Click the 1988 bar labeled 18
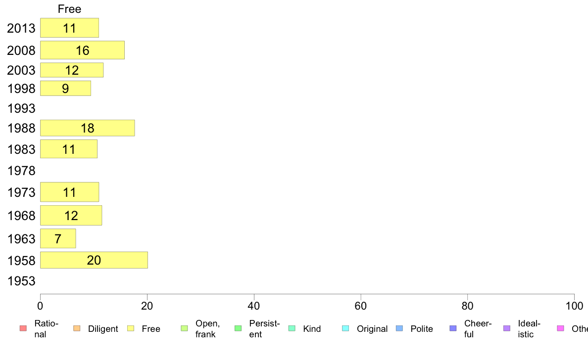Screen dimensions: 588x364 click(87, 128)
